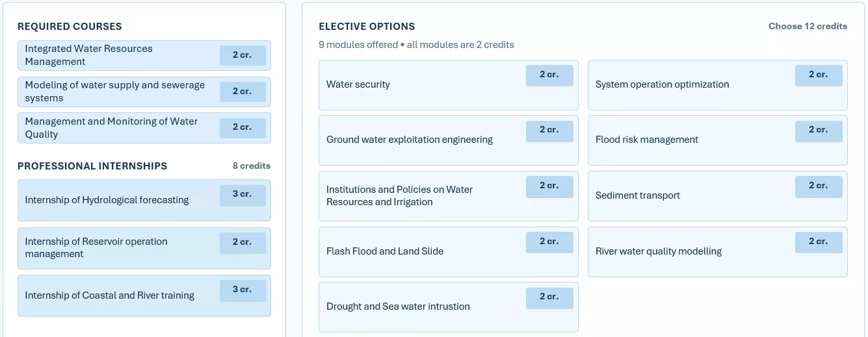Choose the System operation optimization module
This screenshot has height=337, width=868.
(x=717, y=85)
